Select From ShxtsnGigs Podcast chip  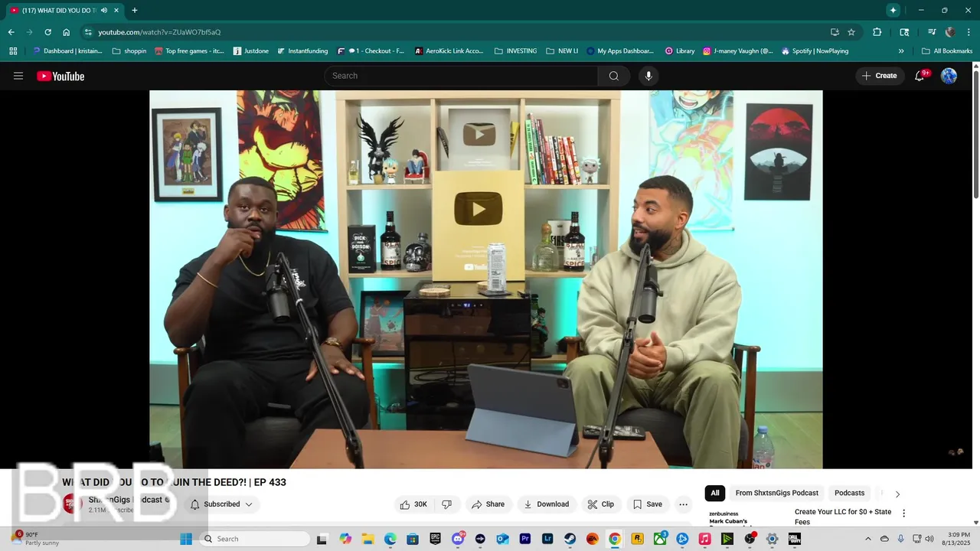pos(777,493)
